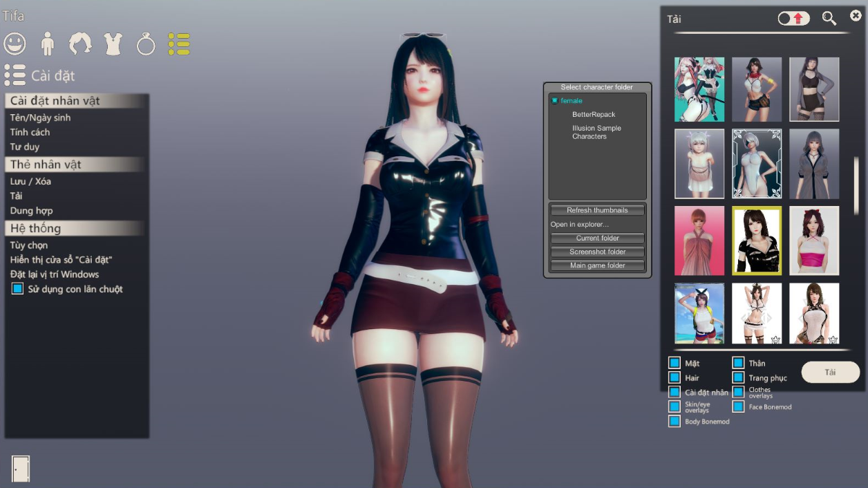Viewport: 868px width, 488px height.
Task: Toggle the Body Bonemod checkbox
Action: [674, 421]
